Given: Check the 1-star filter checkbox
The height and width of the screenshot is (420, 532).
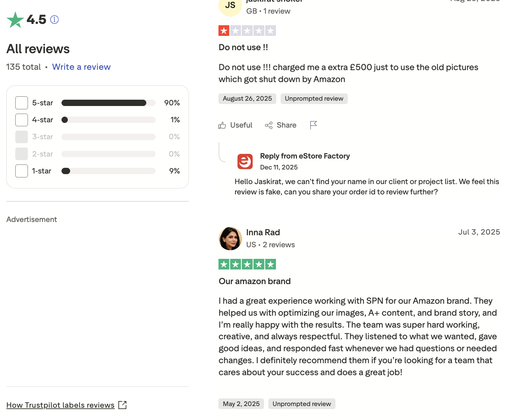Looking at the screenshot, I should pos(22,171).
